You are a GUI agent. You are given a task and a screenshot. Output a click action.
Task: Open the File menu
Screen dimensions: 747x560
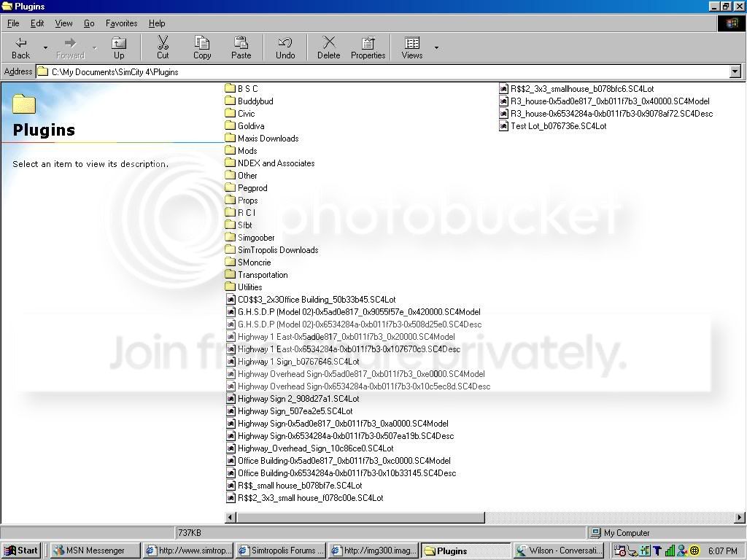pos(13,23)
